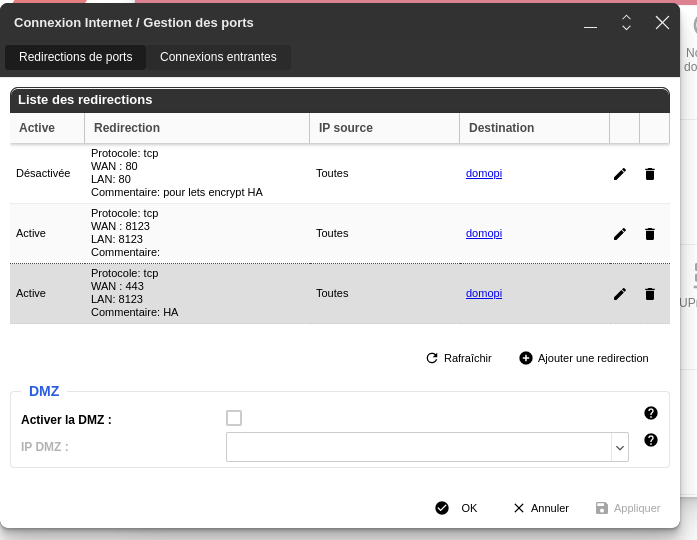Screen dimensions: 697x540
Task: Delete the WAN 80 redirection with trash icon
Action: (x=649, y=174)
